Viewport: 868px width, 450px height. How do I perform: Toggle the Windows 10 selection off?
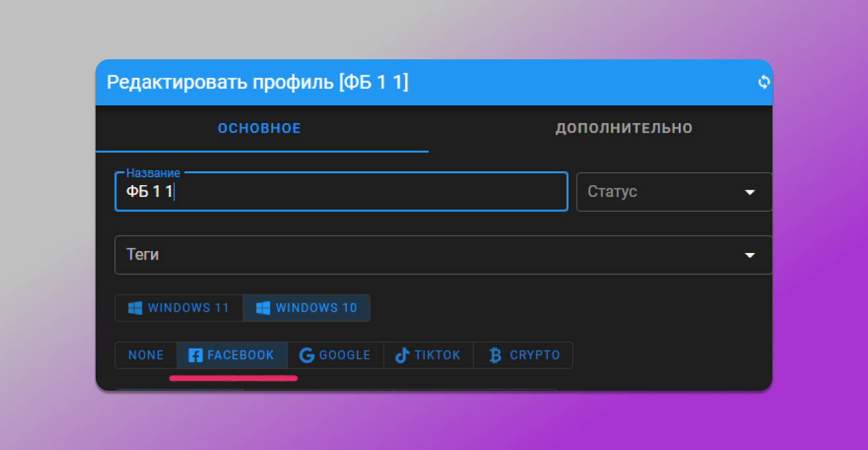pyautogui.click(x=307, y=308)
